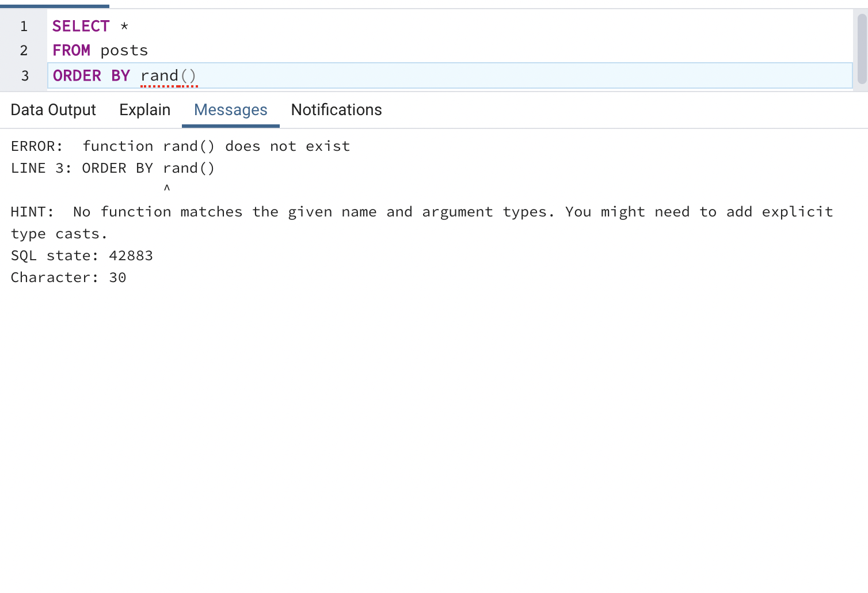Click the ORDER BY keyword in editor
This screenshot has height=593, width=868.
(x=92, y=76)
